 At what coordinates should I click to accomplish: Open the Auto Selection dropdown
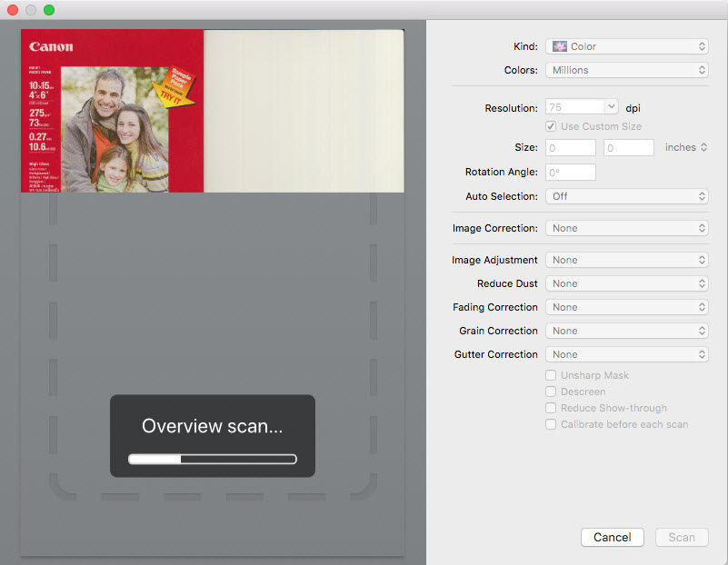pyautogui.click(x=627, y=196)
